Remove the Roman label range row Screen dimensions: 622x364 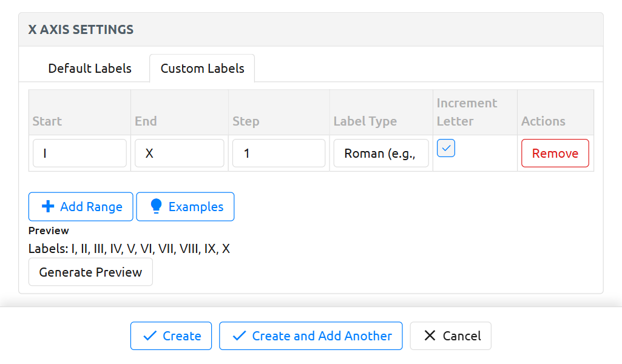[555, 153]
